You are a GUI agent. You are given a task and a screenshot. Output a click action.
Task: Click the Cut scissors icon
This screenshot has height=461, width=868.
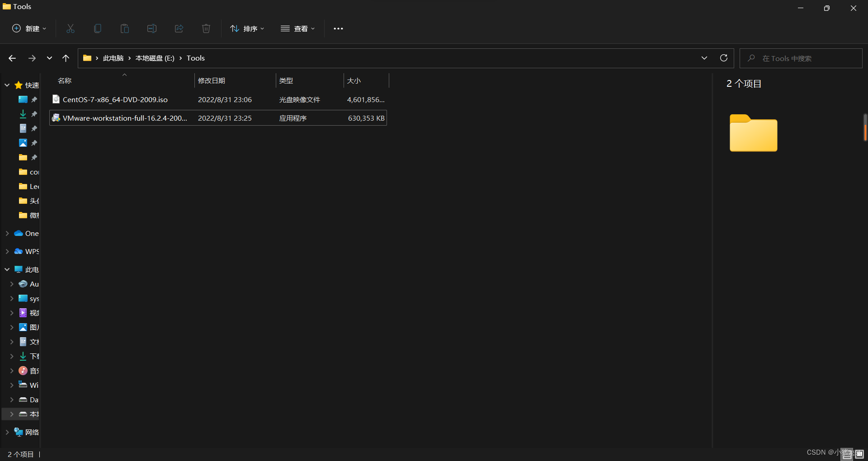pos(71,28)
